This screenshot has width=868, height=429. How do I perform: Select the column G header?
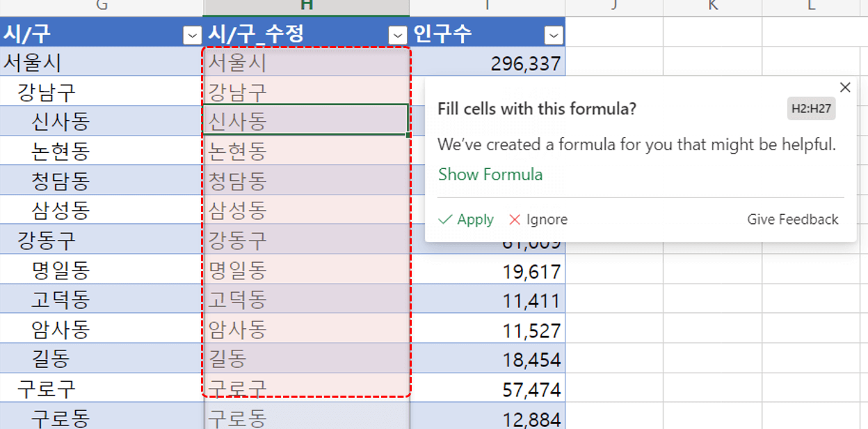click(102, 7)
